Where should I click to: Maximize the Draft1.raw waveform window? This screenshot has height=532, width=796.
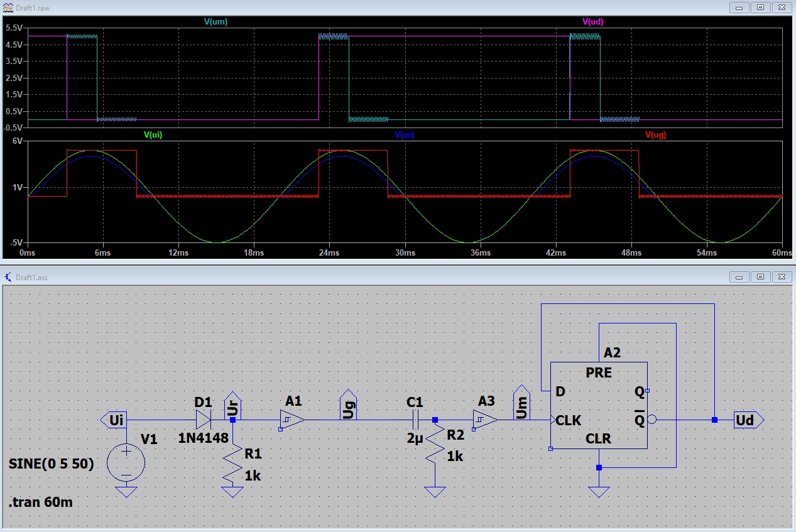coord(760,7)
